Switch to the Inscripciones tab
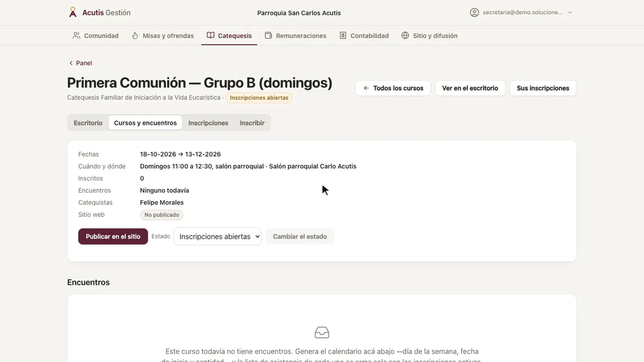This screenshot has height=362, width=644. [208, 123]
